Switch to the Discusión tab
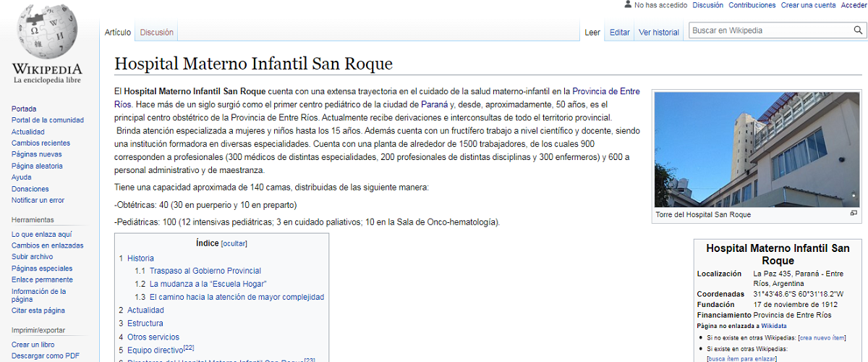Image resolution: width=868 pixels, height=362 pixels. [x=156, y=33]
